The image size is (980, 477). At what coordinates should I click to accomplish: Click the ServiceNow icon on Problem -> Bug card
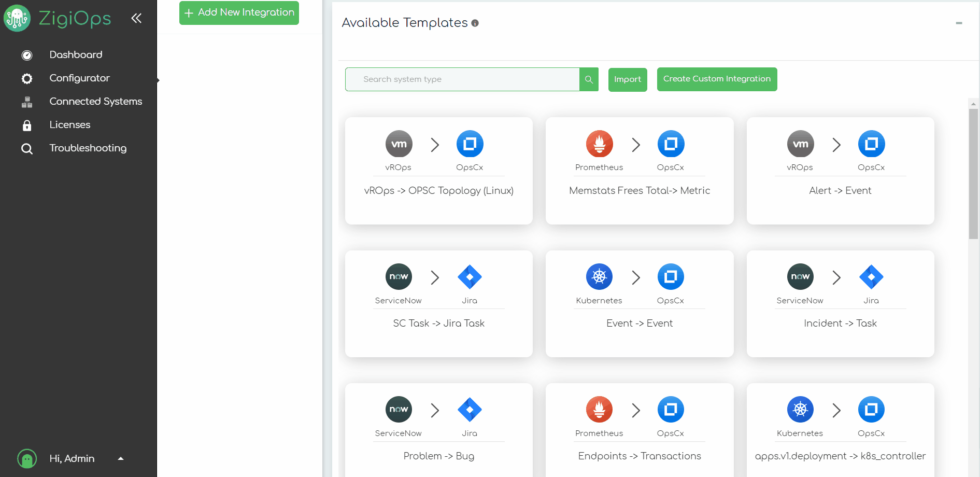[x=398, y=409]
